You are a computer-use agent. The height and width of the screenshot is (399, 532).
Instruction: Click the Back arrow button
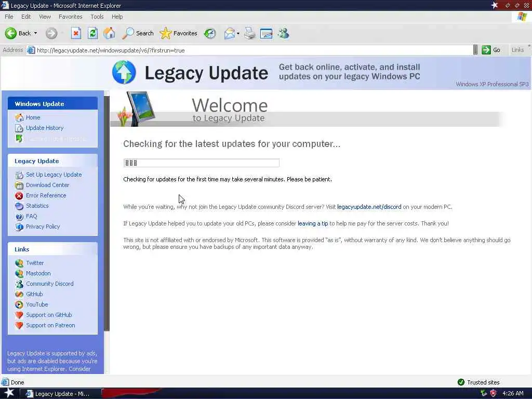click(10, 33)
